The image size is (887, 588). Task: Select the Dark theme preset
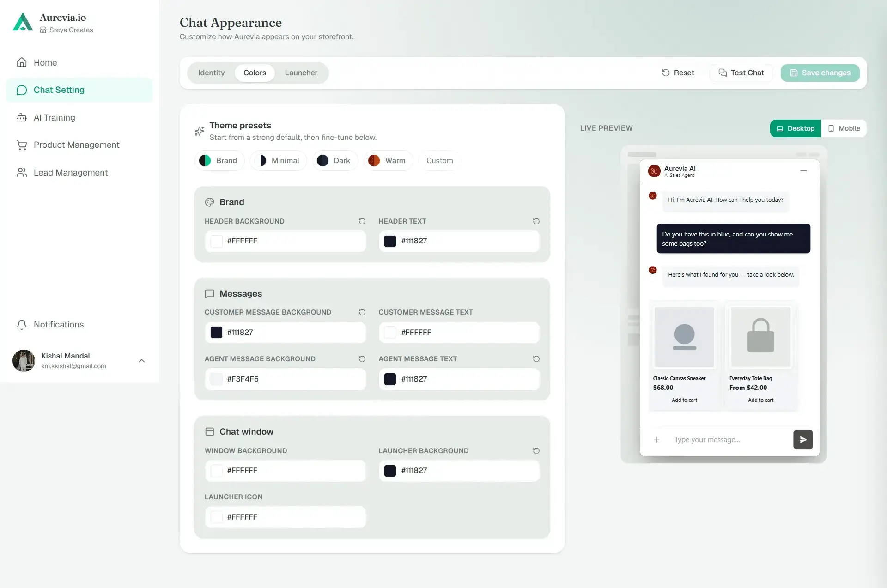(335, 161)
